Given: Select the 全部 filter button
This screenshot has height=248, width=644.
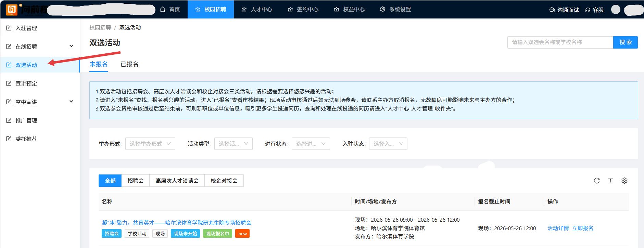Looking at the screenshot, I should click(110, 181).
